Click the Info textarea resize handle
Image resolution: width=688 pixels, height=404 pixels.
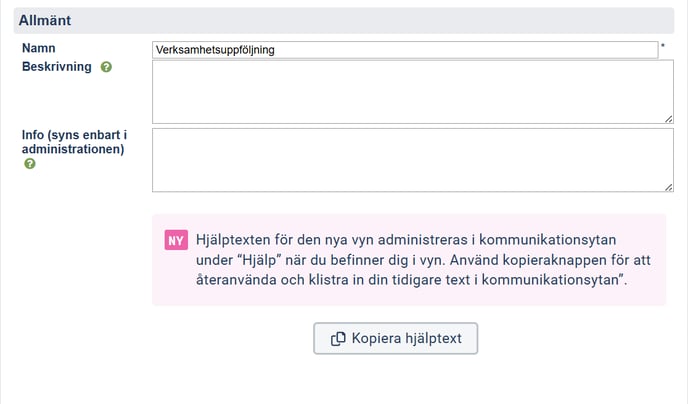[667, 186]
